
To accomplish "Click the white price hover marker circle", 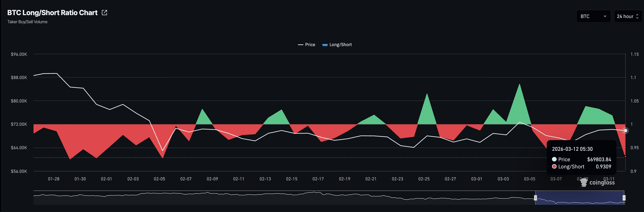I will click(625, 130).
